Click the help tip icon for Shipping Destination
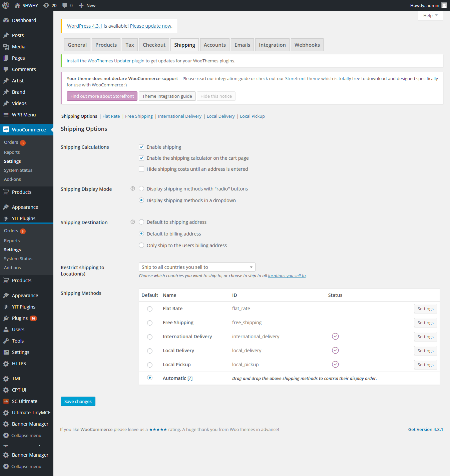 coord(133,222)
